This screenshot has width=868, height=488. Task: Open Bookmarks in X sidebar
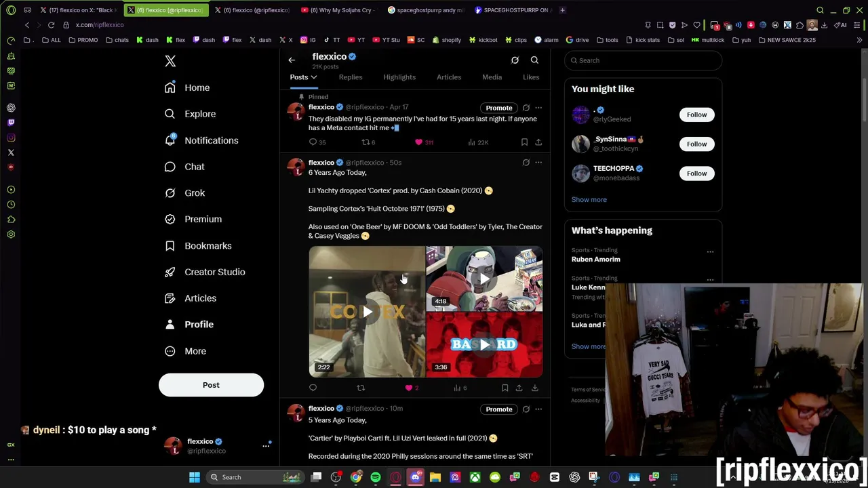[x=198, y=245]
